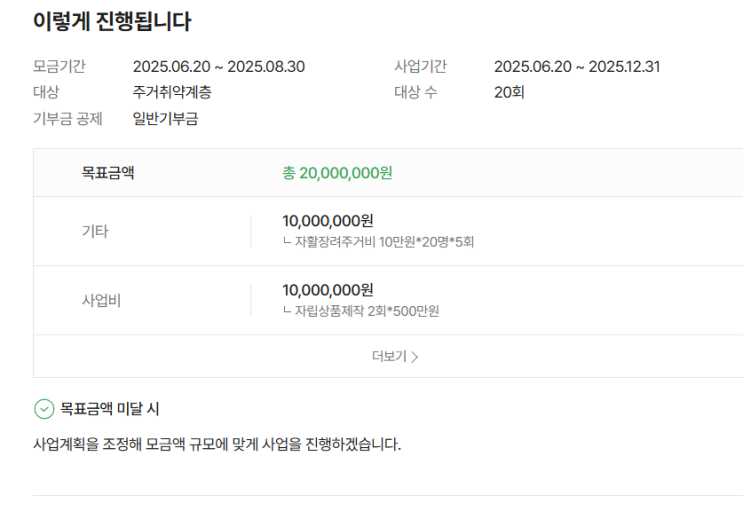The image size is (743, 519).
Task: Click 자활장려주거비 10만원*20명*5회 detail line
Action: pyautogui.click(x=379, y=242)
